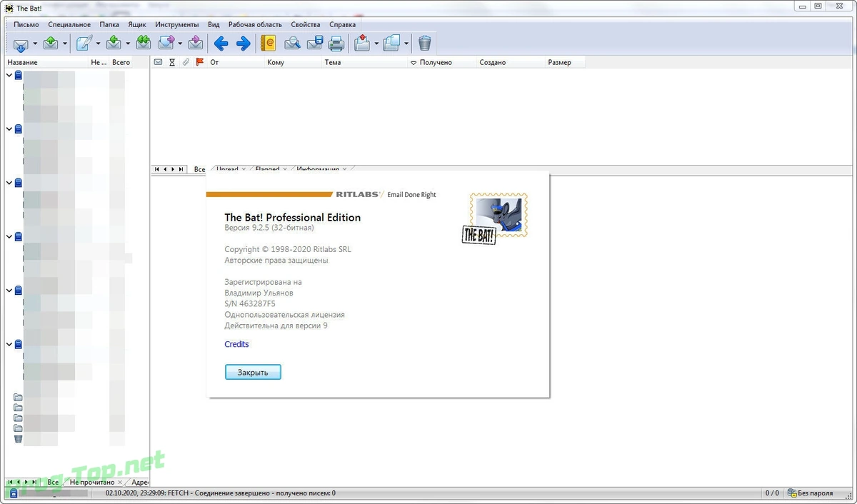Screen dimensions: 857x504
Task: Click the envelope status column header icon
Action: [x=159, y=62]
